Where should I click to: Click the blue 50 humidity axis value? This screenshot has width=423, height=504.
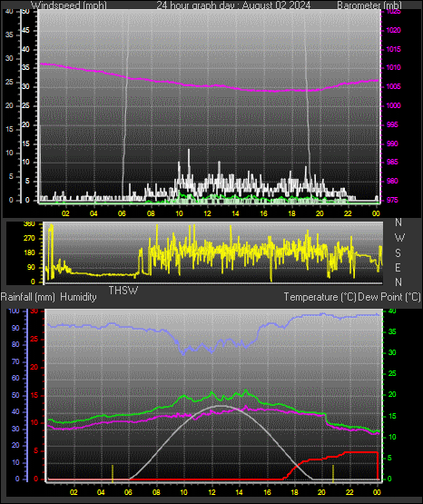[15, 396]
